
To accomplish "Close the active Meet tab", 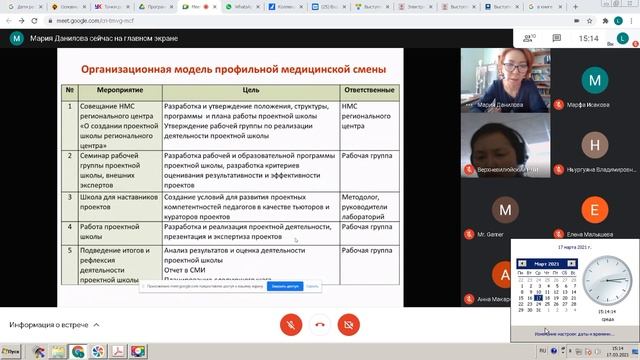I will tap(215, 7).
